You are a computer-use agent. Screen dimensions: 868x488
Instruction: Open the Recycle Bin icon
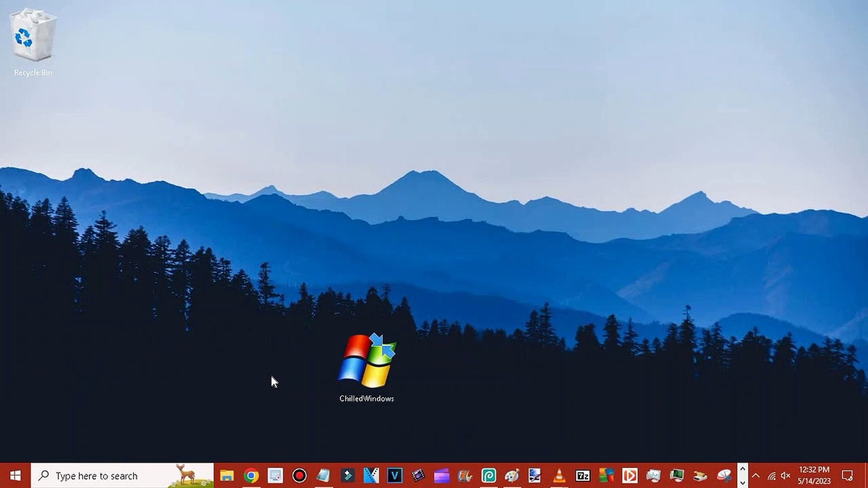(33, 36)
